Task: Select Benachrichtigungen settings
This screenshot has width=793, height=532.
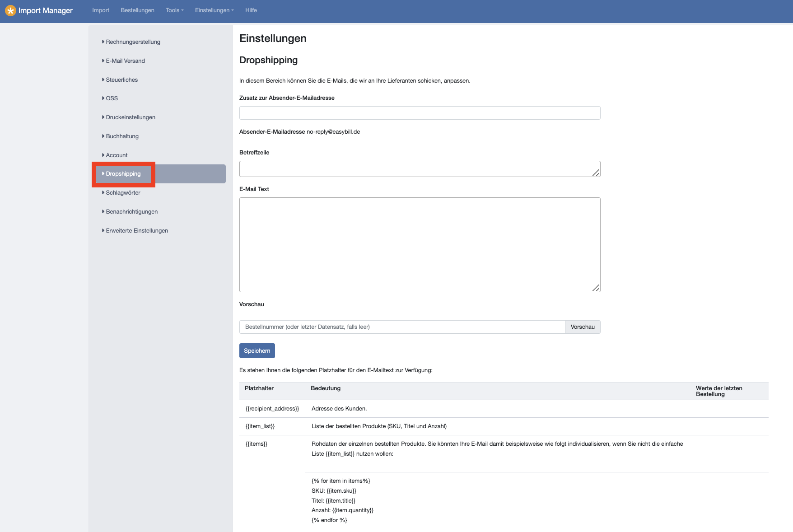Action: [x=131, y=212]
